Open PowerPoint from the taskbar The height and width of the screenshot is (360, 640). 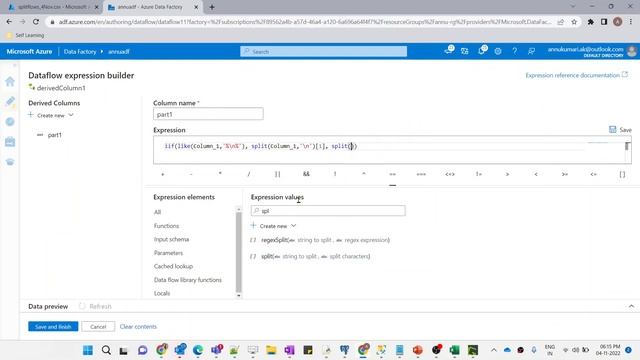click(418, 350)
